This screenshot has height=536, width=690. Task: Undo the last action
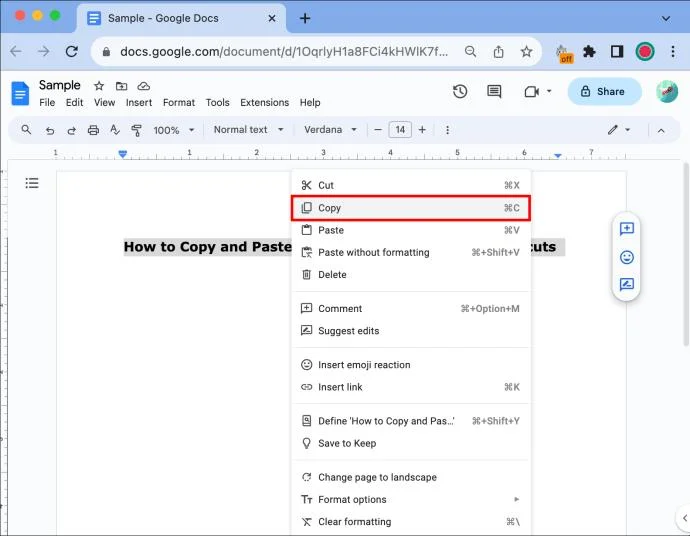point(50,131)
